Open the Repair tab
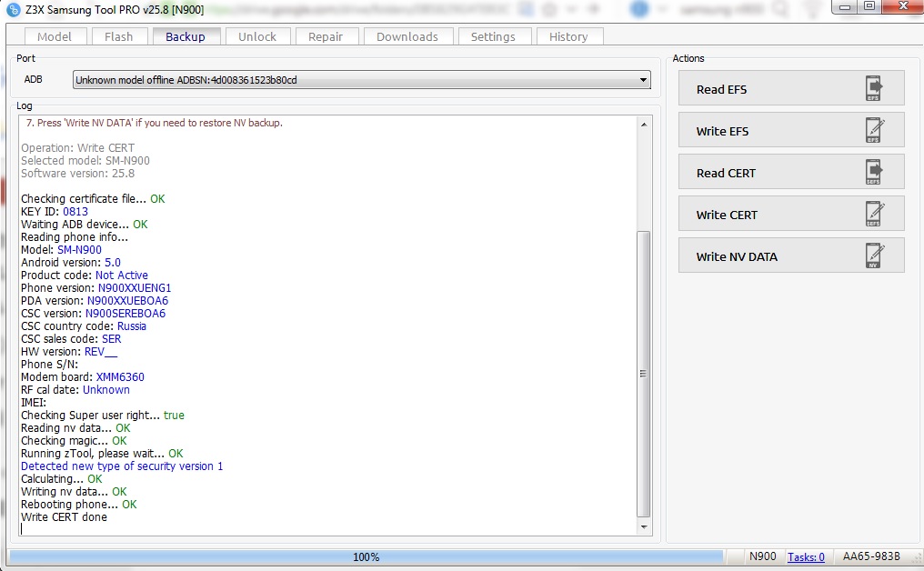Image resolution: width=924 pixels, height=571 pixels. click(x=326, y=36)
